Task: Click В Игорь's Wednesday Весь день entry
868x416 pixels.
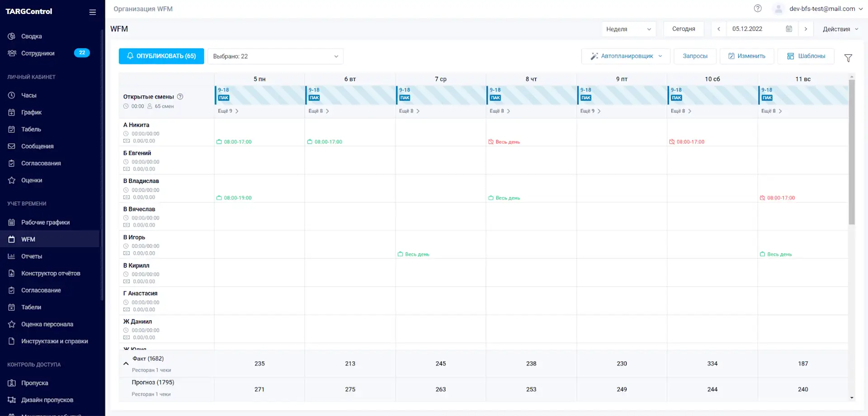Action: tap(413, 254)
